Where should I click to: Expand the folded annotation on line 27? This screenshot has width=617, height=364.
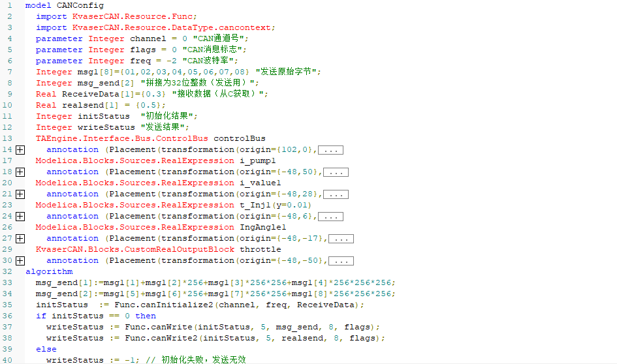click(x=20, y=239)
